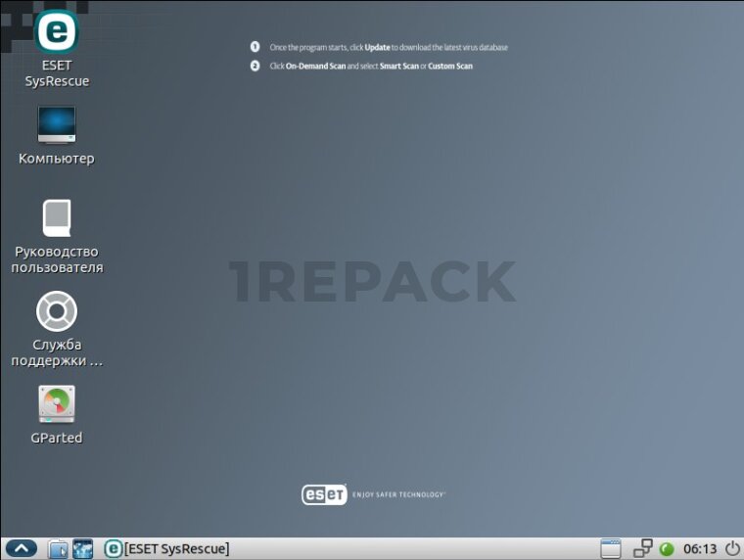Click the web browser taskbar launcher
Screen dimensions: 744x560
82,548
